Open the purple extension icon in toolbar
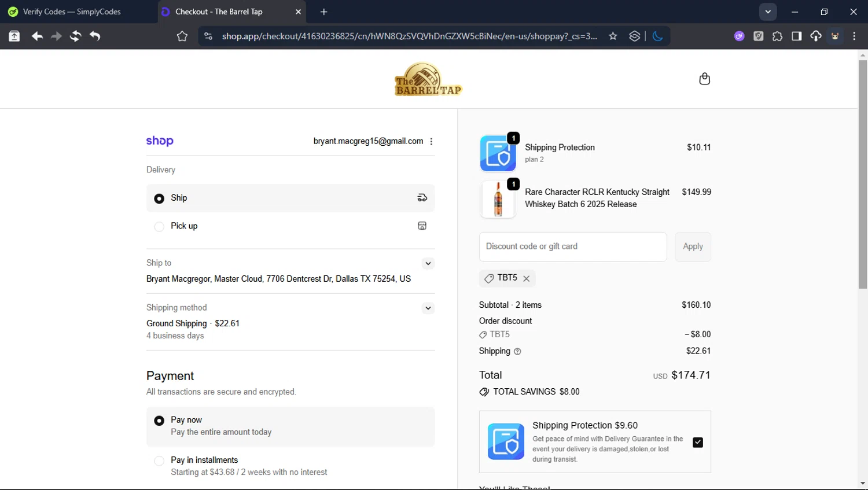This screenshot has height=490, width=868. tap(739, 36)
